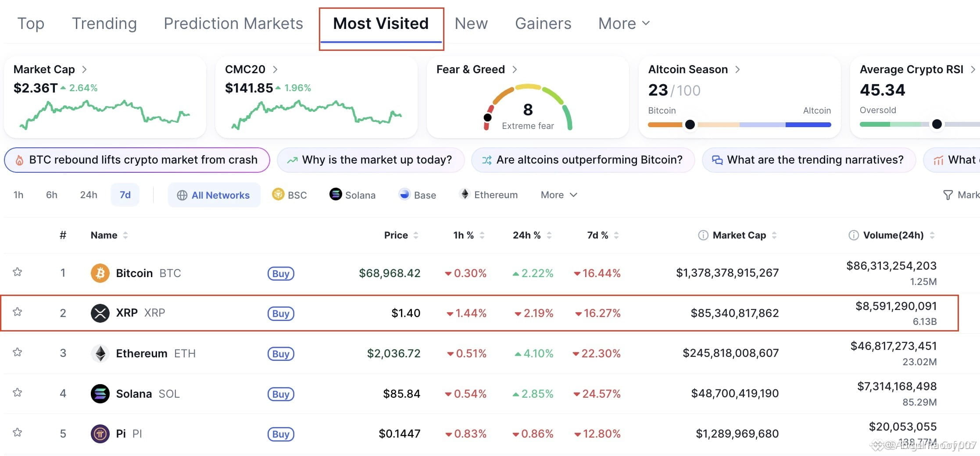Image resolution: width=980 pixels, height=456 pixels.
Task: Open the Prediction Markets tab
Action: [233, 23]
